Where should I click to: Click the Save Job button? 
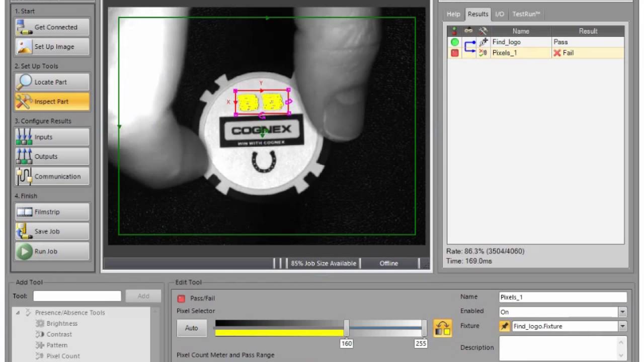52,231
